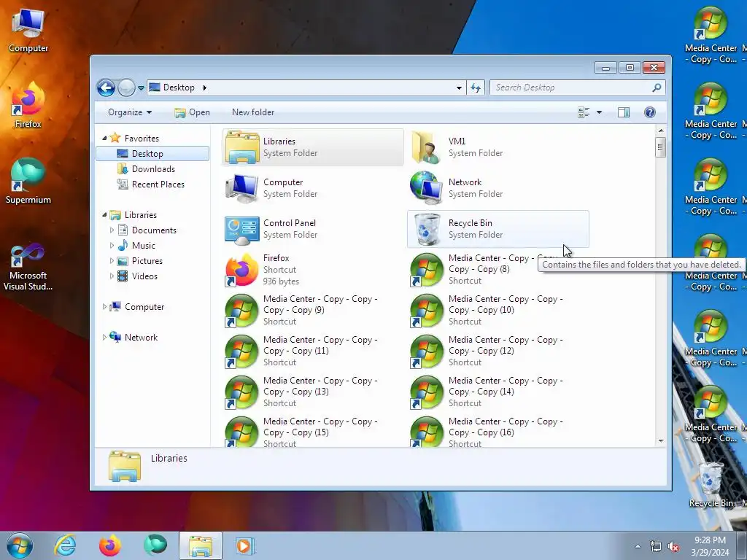This screenshot has height=560, width=747.
Task: Open the Start menu orb
Action: pos(20,545)
